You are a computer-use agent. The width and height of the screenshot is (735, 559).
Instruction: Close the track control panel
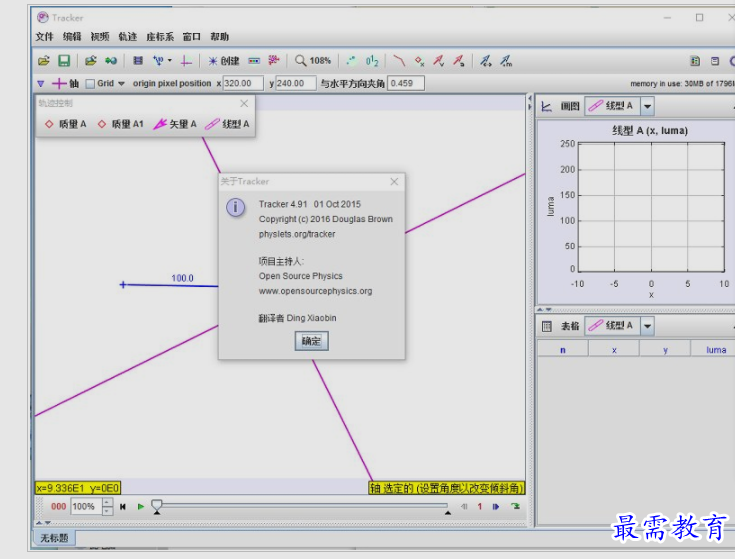pos(244,103)
